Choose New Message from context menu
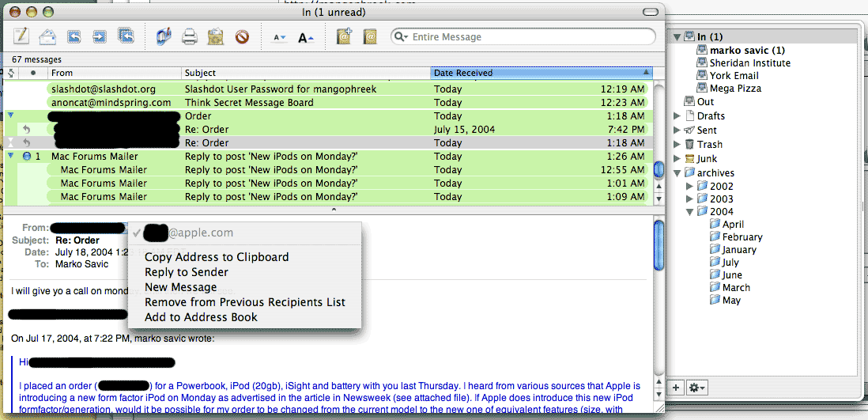Image resolution: width=868 pixels, height=420 pixels. (244, 287)
